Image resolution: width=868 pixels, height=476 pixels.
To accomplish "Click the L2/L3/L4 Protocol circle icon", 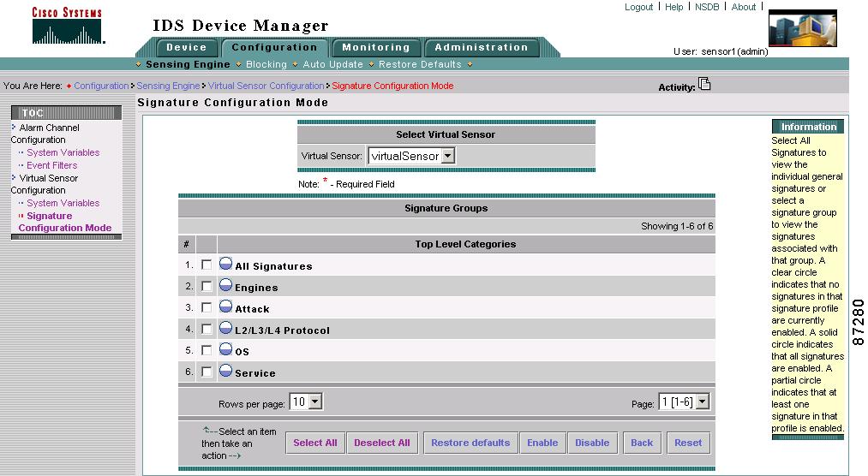I will 226,329.
